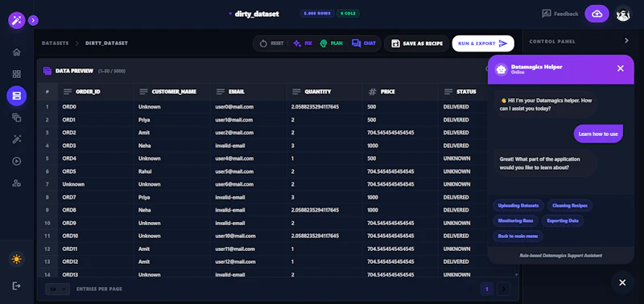Open the Chat button in toolbar

tap(364, 43)
